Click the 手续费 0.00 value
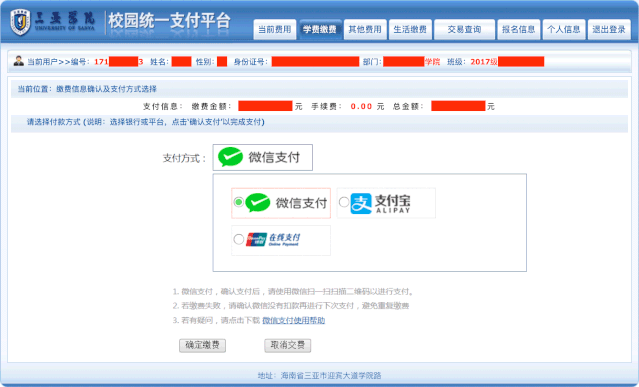This screenshot has width=639, height=387. click(x=361, y=106)
